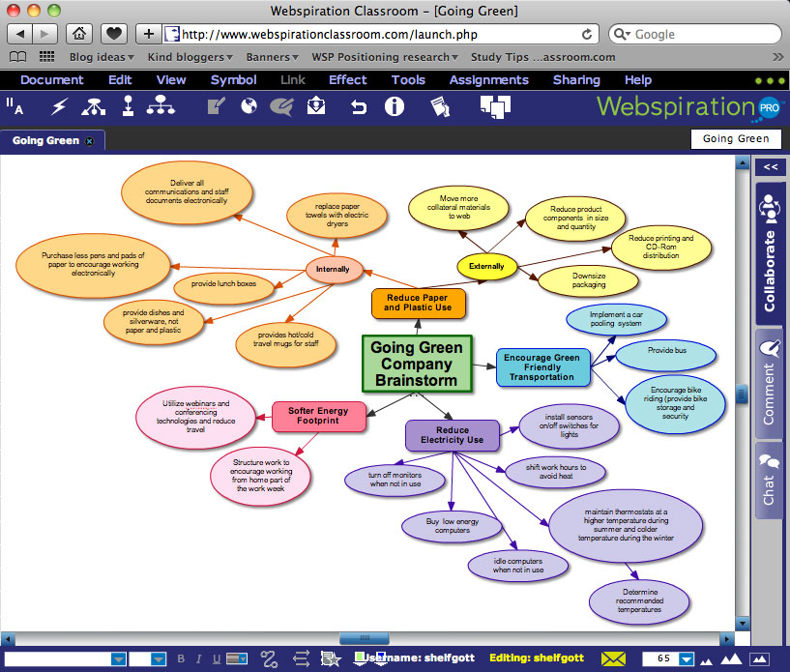This screenshot has height=672, width=790.
Task: Close the Going Green document tab
Action: click(90, 141)
